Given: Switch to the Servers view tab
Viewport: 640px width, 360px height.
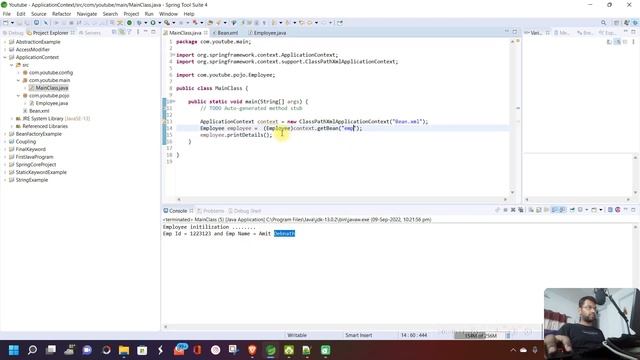Looking at the screenshot, I should (90, 33).
